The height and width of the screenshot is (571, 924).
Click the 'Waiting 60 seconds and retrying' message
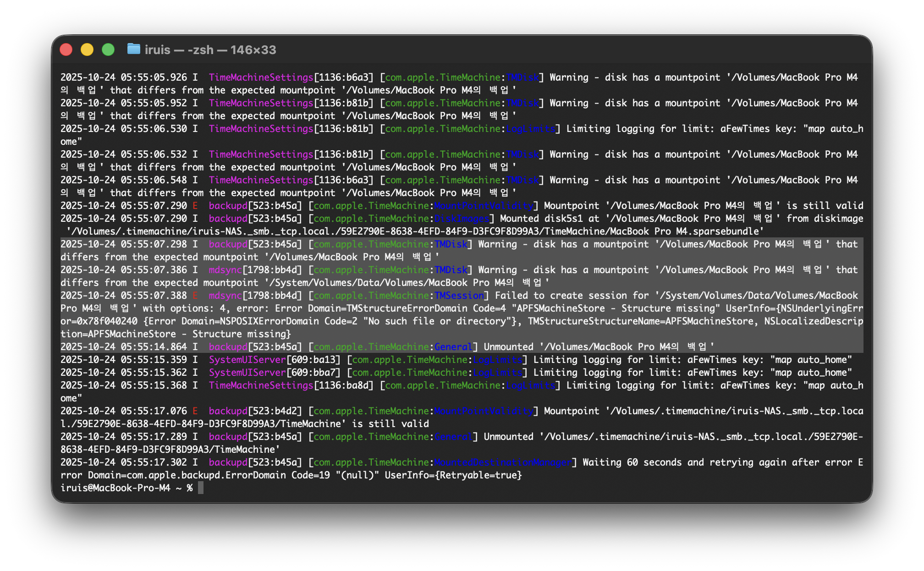(668, 462)
